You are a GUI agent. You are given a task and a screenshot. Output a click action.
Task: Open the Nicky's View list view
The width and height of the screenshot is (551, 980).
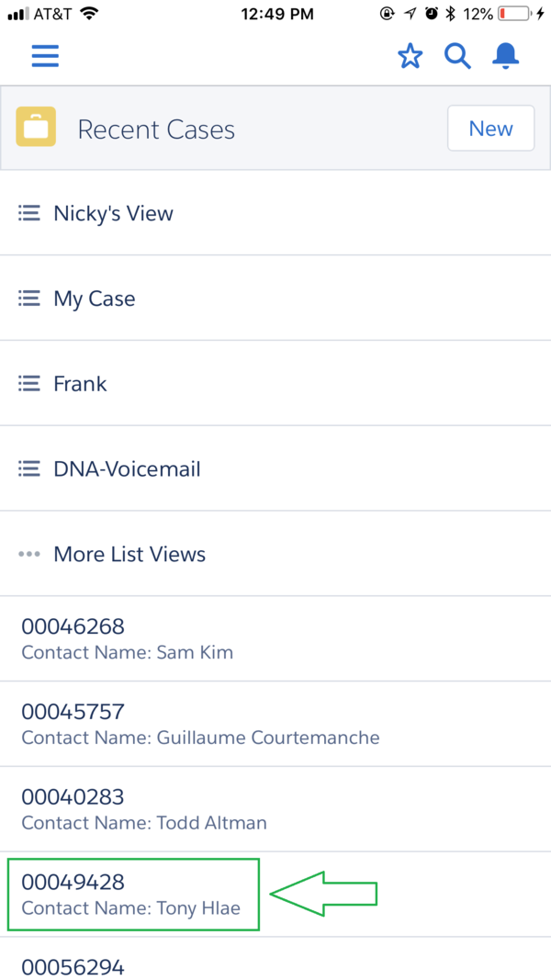click(114, 213)
